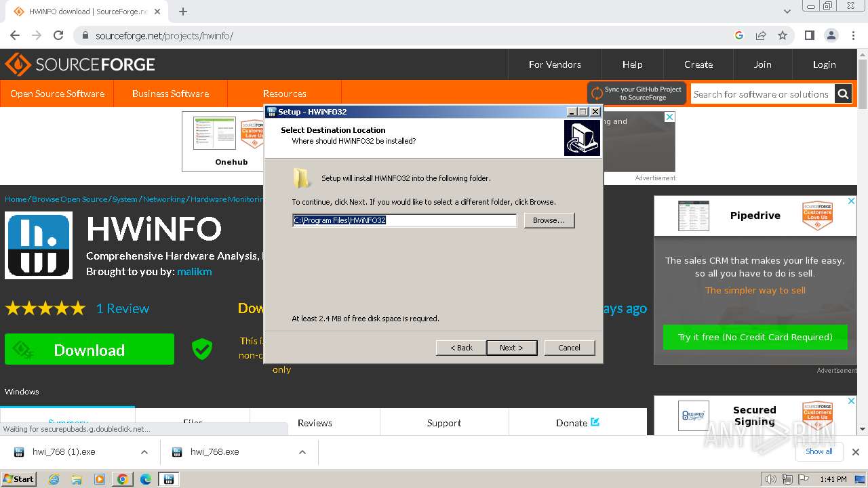
Task: Click Show all downloads button
Action: point(818,451)
